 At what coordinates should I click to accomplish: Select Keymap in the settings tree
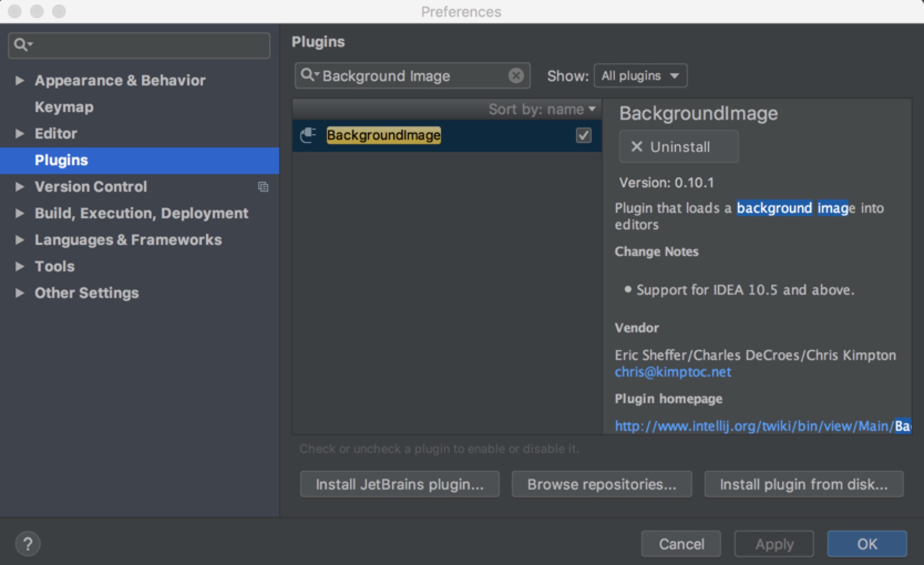[64, 107]
